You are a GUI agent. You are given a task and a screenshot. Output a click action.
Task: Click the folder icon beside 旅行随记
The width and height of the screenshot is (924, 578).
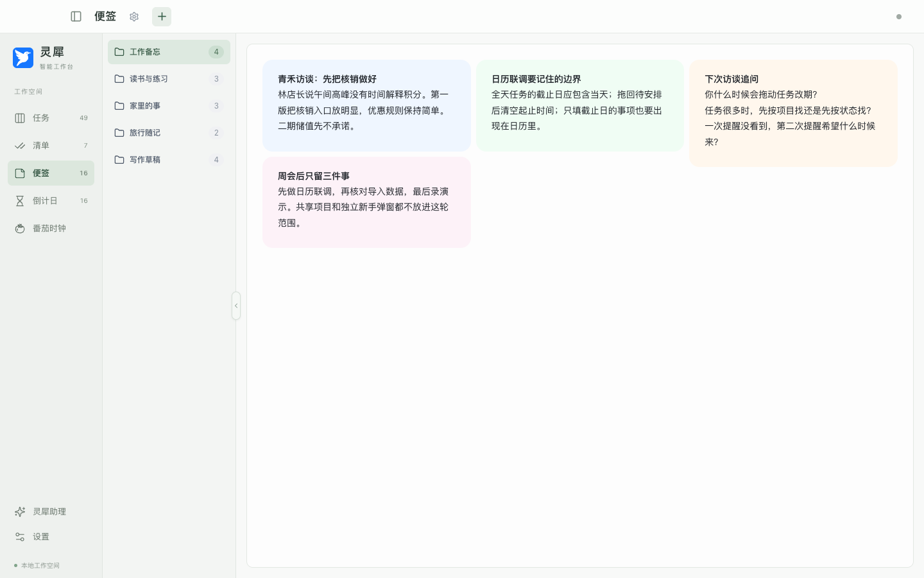[x=119, y=133]
